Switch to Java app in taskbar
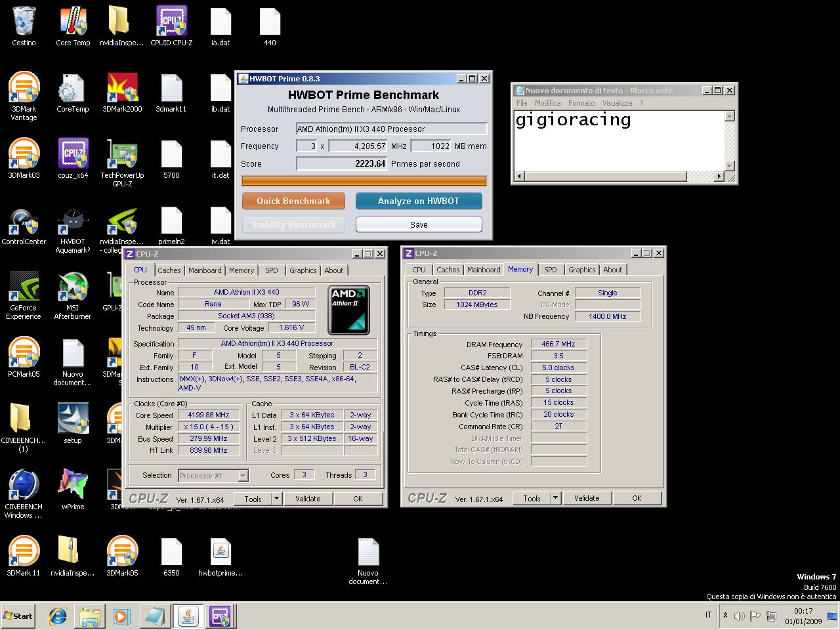This screenshot has height=630, width=840. coord(188,616)
